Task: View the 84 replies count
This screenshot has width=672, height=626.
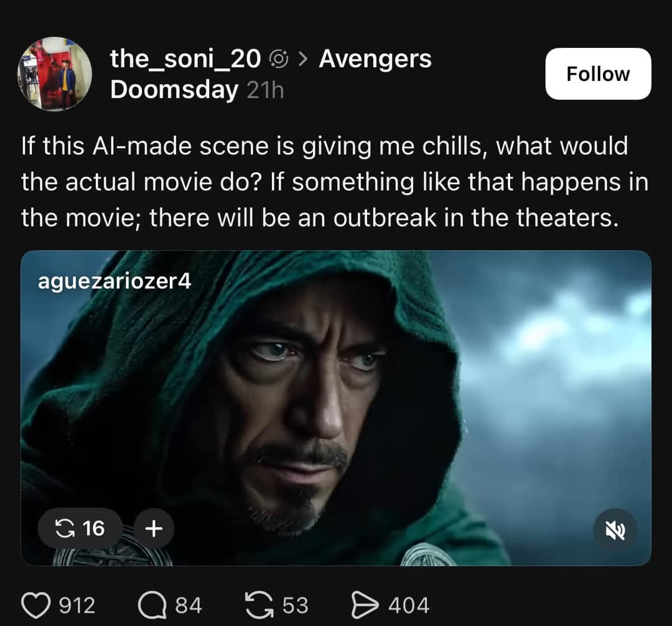Action: coord(189,605)
